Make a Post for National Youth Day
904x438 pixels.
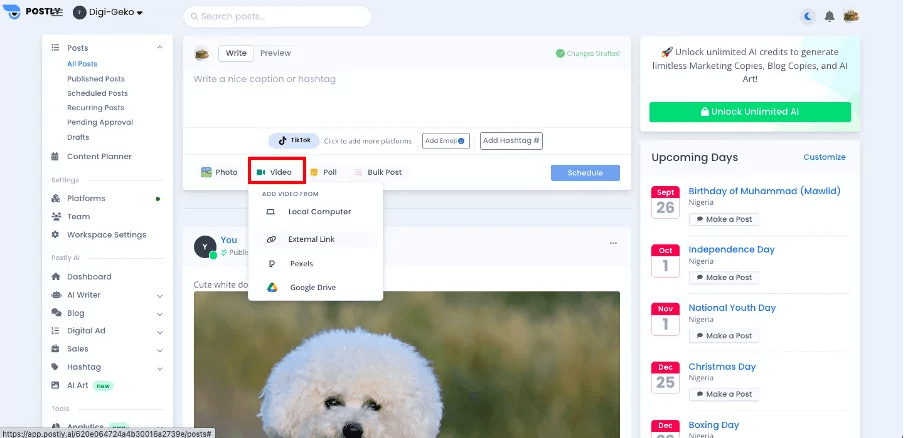(x=724, y=336)
